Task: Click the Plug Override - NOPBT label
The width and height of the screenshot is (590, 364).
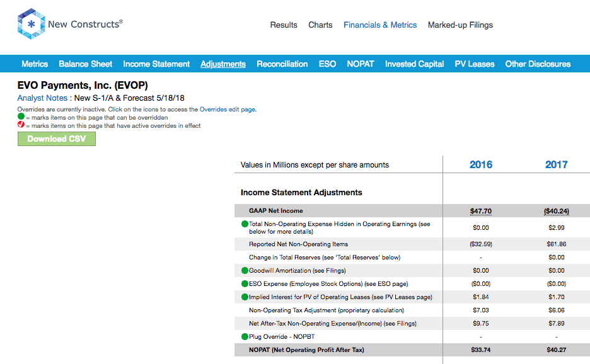Action: click(282, 336)
